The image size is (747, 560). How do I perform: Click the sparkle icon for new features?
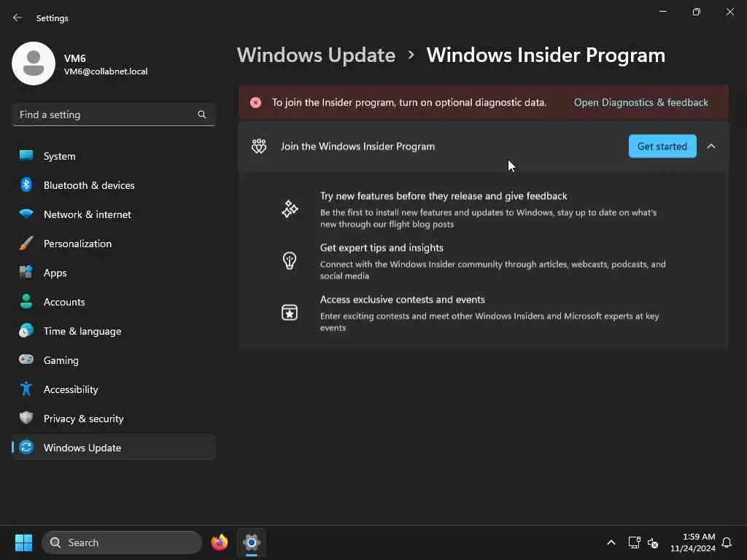[x=290, y=209]
